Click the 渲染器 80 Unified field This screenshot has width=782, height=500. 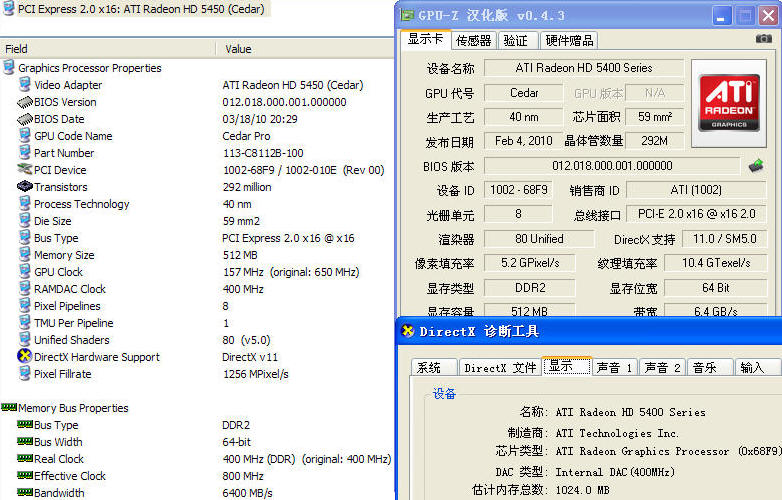[x=539, y=239]
